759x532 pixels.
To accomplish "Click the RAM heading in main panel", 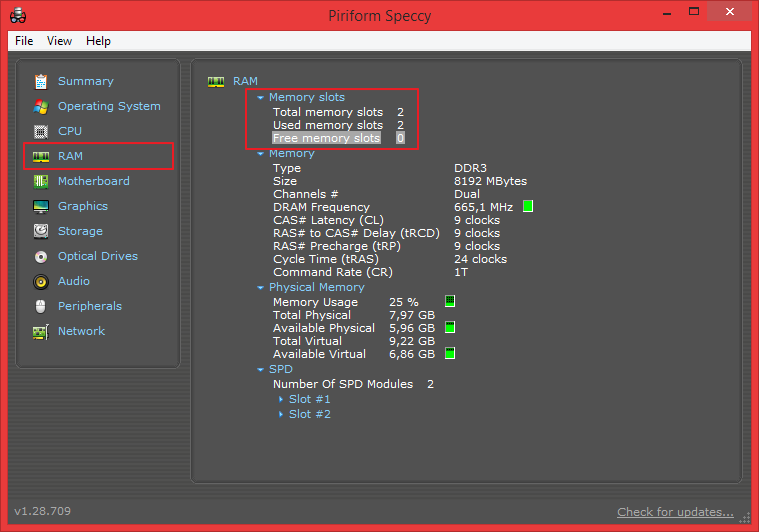I will [245, 81].
